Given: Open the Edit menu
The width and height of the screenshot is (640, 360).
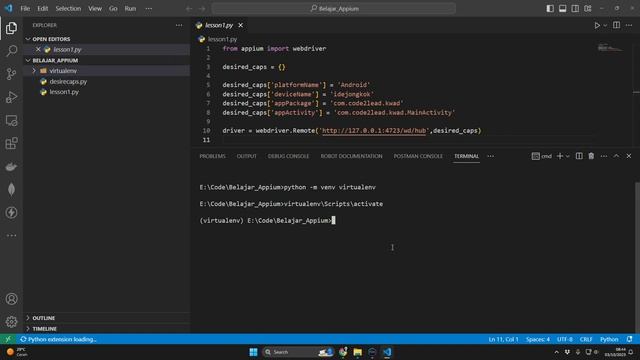Looking at the screenshot, I should tap(42, 9).
